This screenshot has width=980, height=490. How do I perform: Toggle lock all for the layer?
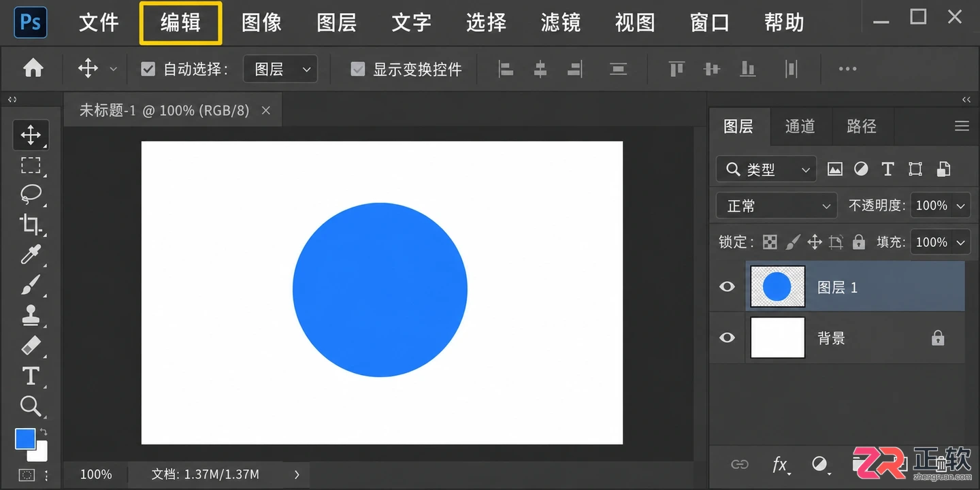tap(859, 242)
